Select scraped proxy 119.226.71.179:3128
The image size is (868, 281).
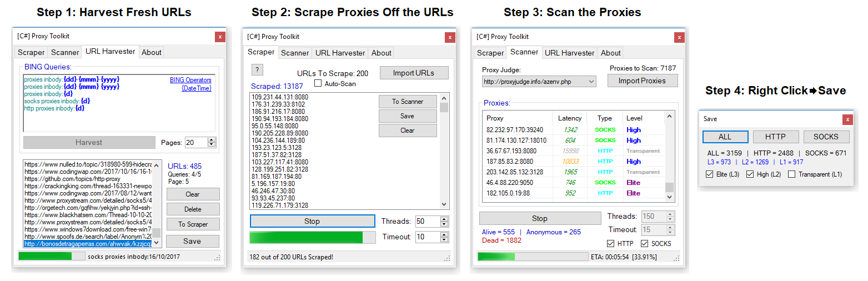(x=280, y=205)
